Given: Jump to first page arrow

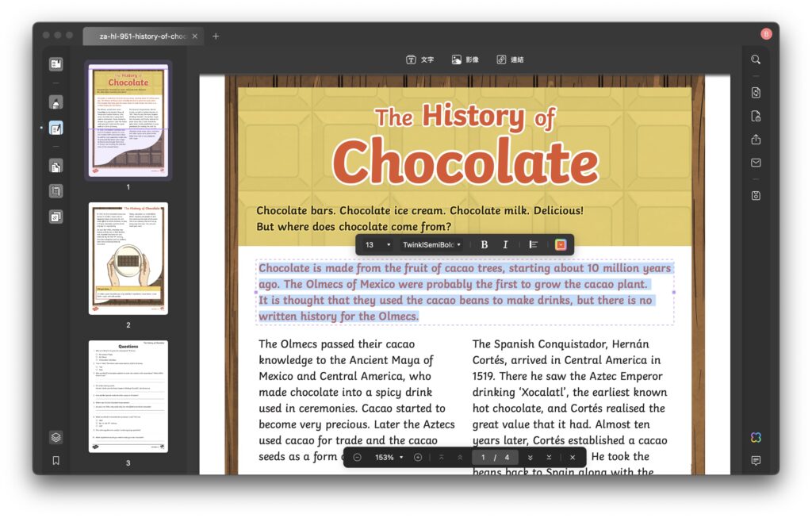Looking at the screenshot, I should coord(441,458).
